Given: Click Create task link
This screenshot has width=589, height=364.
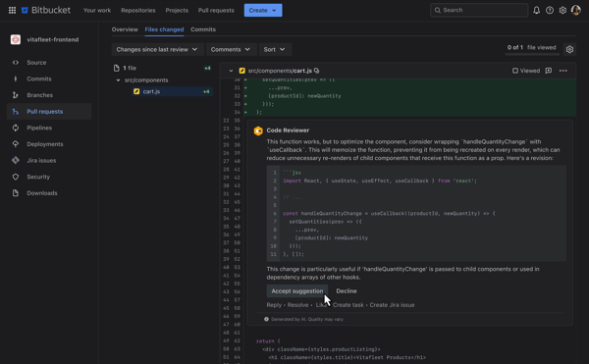Looking at the screenshot, I should [x=348, y=305].
